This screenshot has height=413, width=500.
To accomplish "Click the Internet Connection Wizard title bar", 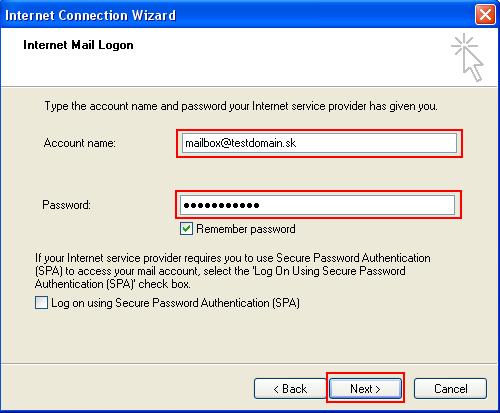I will point(233,15).
